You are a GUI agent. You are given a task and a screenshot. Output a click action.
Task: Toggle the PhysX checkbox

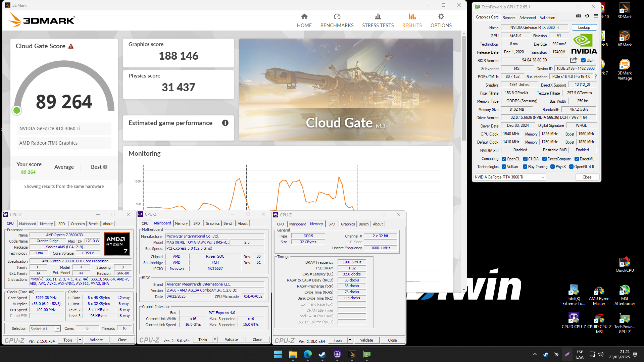552,167
